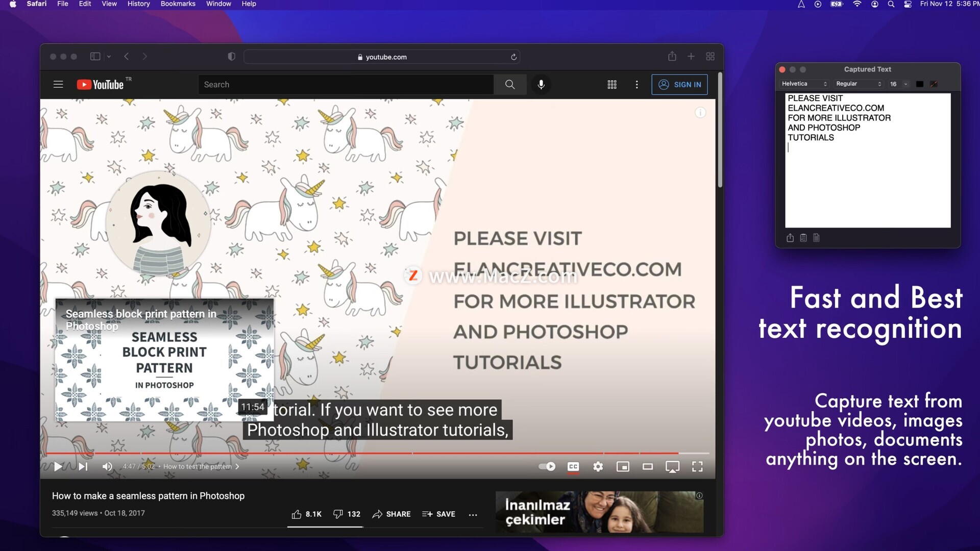
Task: Click inside the captured text area
Action: pyautogui.click(x=868, y=161)
